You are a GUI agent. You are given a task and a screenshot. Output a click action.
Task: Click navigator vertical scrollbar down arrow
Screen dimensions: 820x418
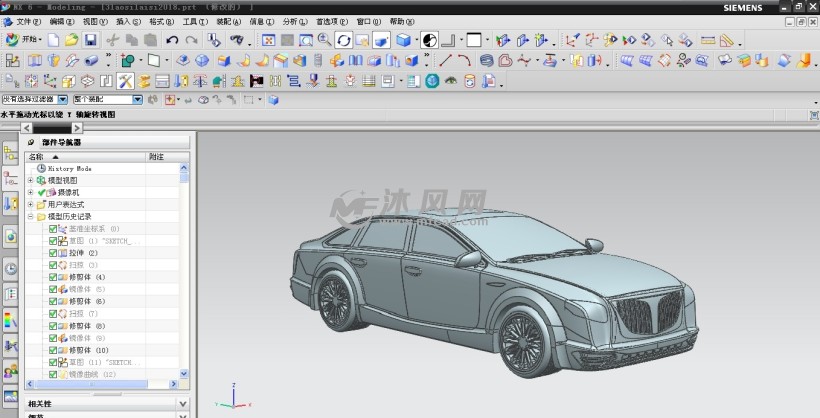click(x=184, y=374)
